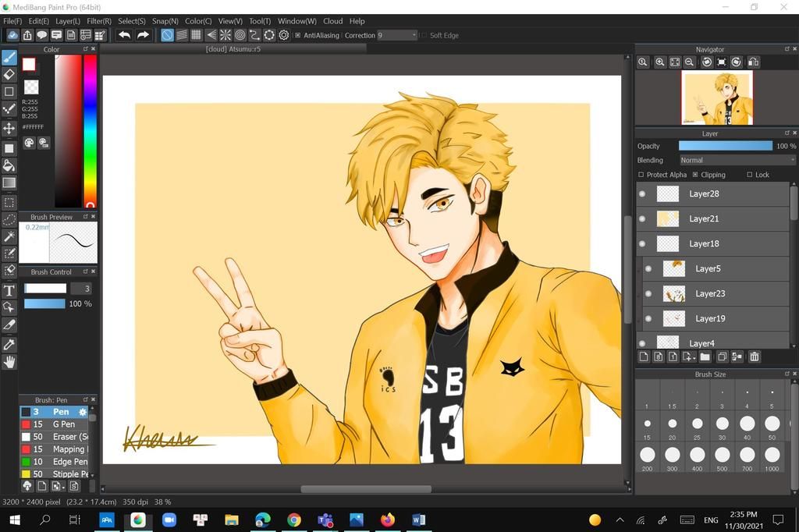Open the add brush dropdown at brush panel bottom
799x532 pixels.
point(58,486)
